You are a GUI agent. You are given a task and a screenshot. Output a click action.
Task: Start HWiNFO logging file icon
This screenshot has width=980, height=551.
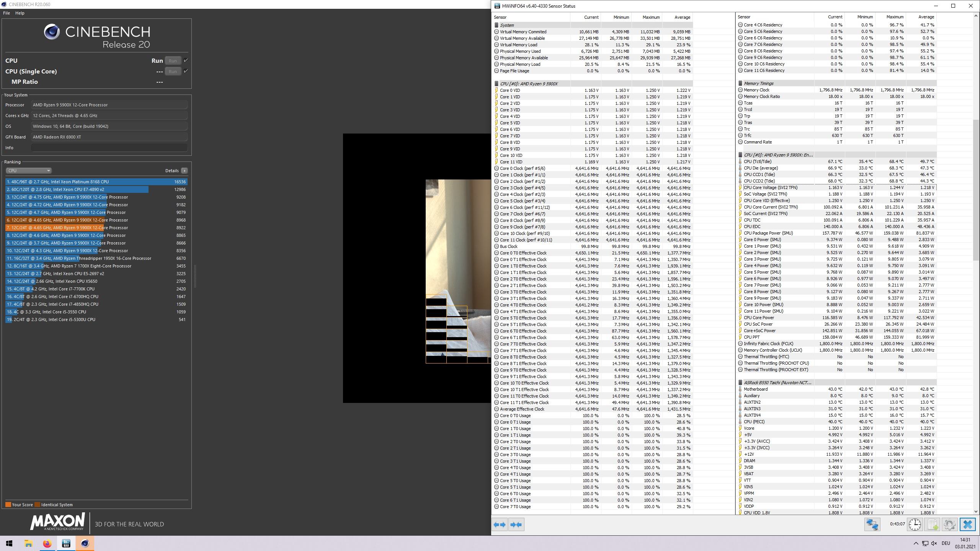point(932,525)
